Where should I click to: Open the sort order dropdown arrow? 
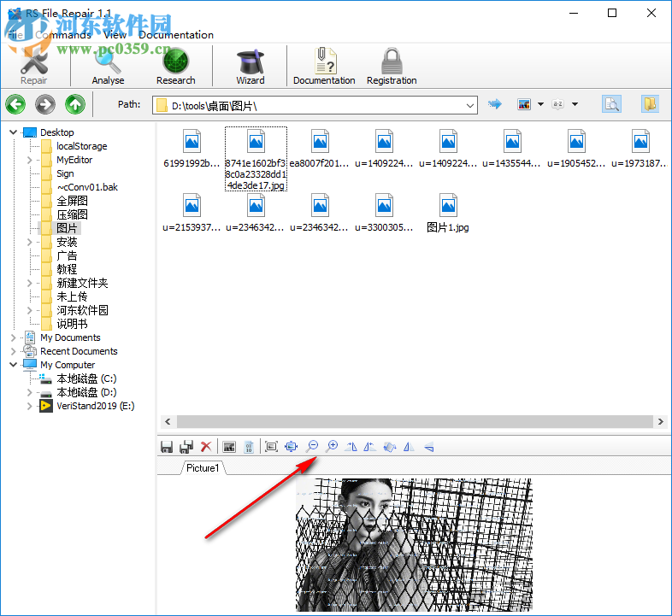pyautogui.click(x=575, y=104)
